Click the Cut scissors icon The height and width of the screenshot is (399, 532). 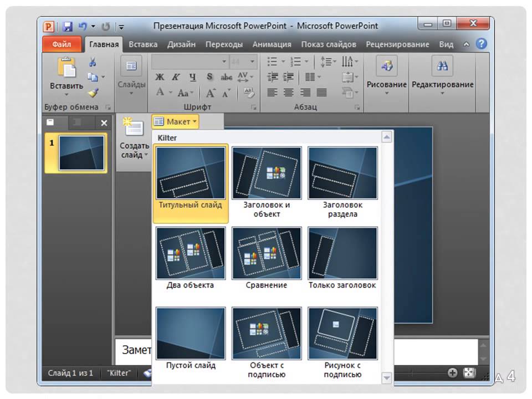tap(93, 62)
